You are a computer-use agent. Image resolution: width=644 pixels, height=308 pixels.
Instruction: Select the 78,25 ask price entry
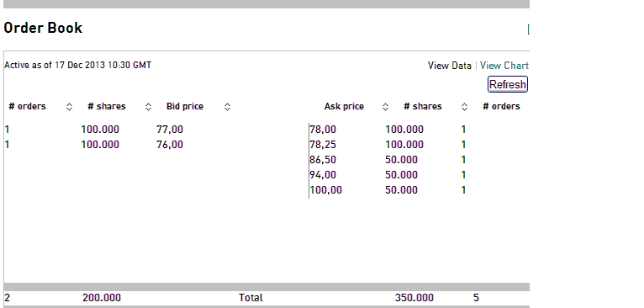click(323, 145)
